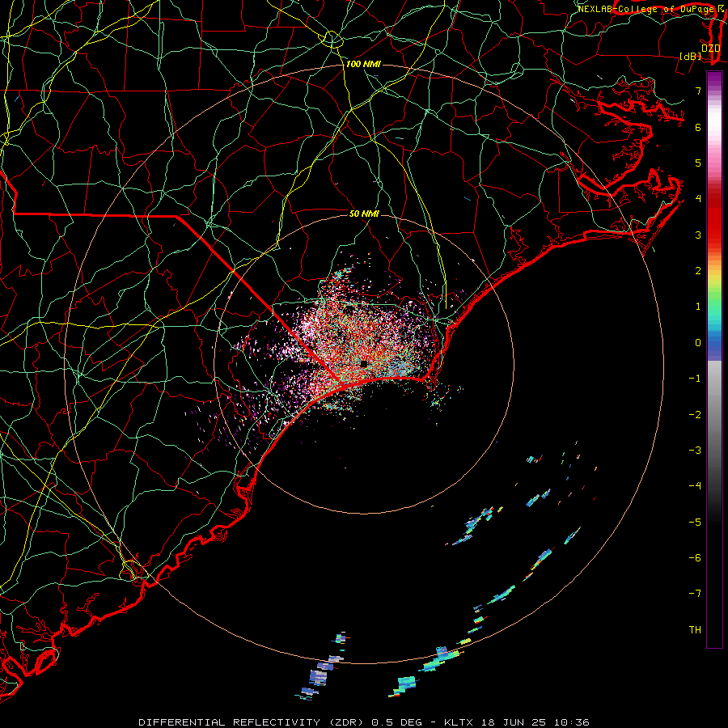Image resolution: width=728 pixels, height=728 pixels.
Task: Click the "-1" value on color scale
Action: (x=695, y=379)
